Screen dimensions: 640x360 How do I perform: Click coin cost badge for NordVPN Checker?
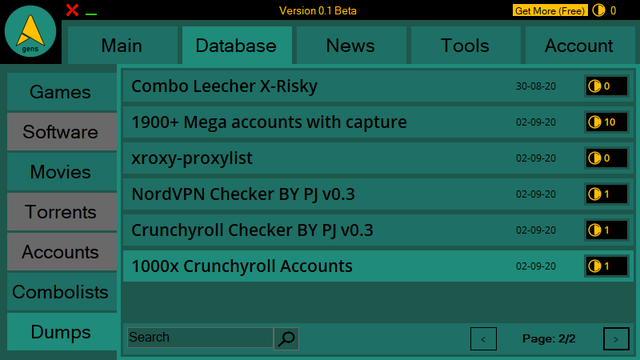pos(606,194)
